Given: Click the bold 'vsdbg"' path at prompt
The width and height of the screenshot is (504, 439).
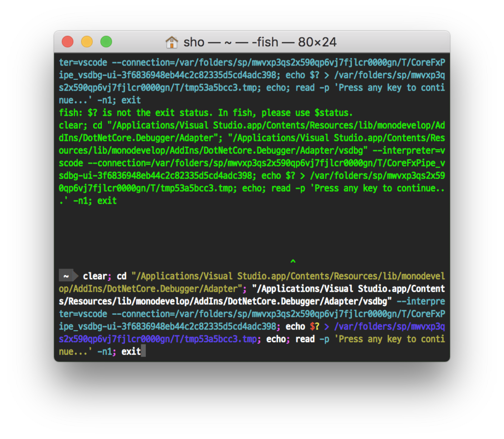Looking at the screenshot, I should click(378, 301).
